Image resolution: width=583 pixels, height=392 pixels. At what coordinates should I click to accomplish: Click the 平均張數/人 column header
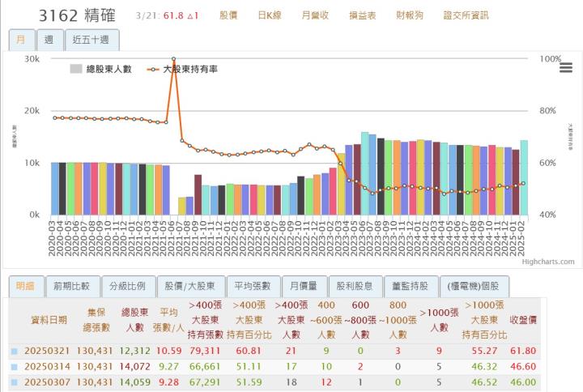168,320
